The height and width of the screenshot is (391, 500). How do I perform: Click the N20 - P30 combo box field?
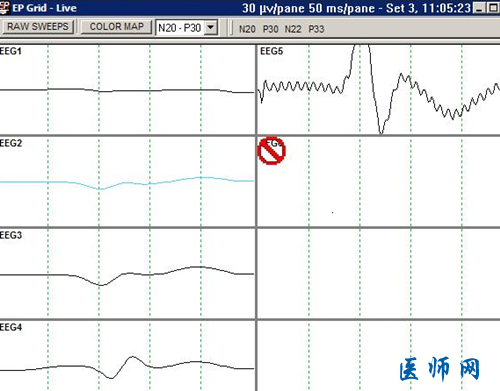pyautogui.click(x=187, y=28)
